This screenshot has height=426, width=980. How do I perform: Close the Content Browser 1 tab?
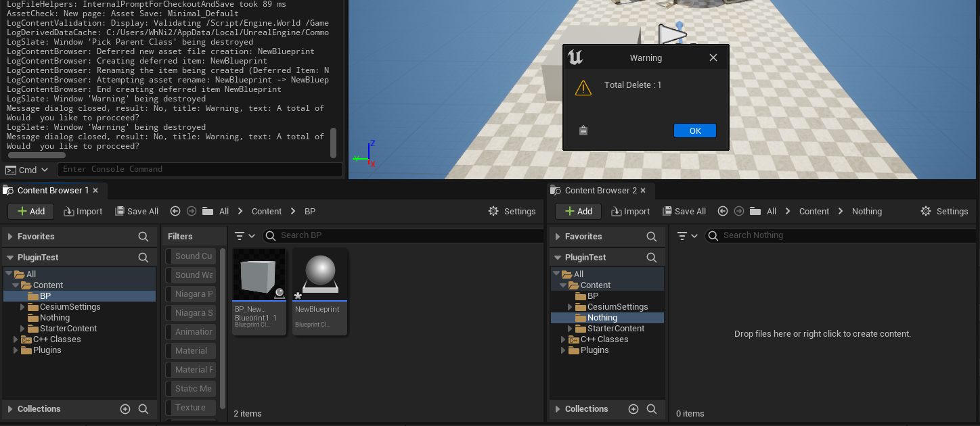pyautogui.click(x=95, y=191)
